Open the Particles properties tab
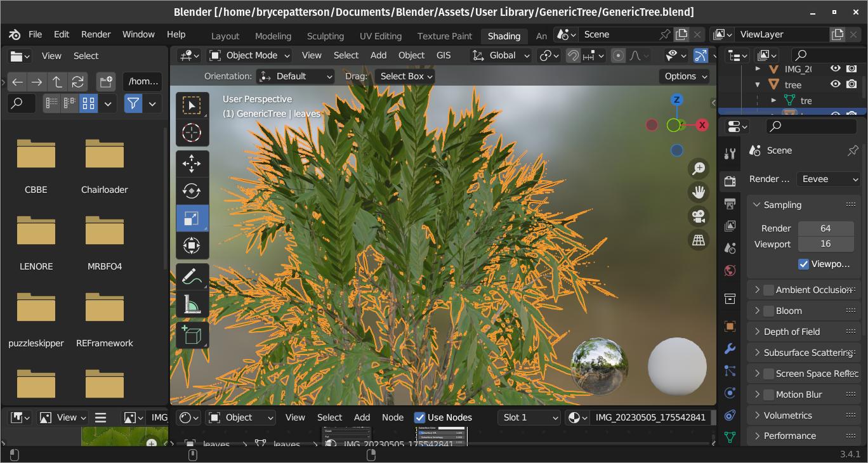868x463 pixels. (730, 371)
